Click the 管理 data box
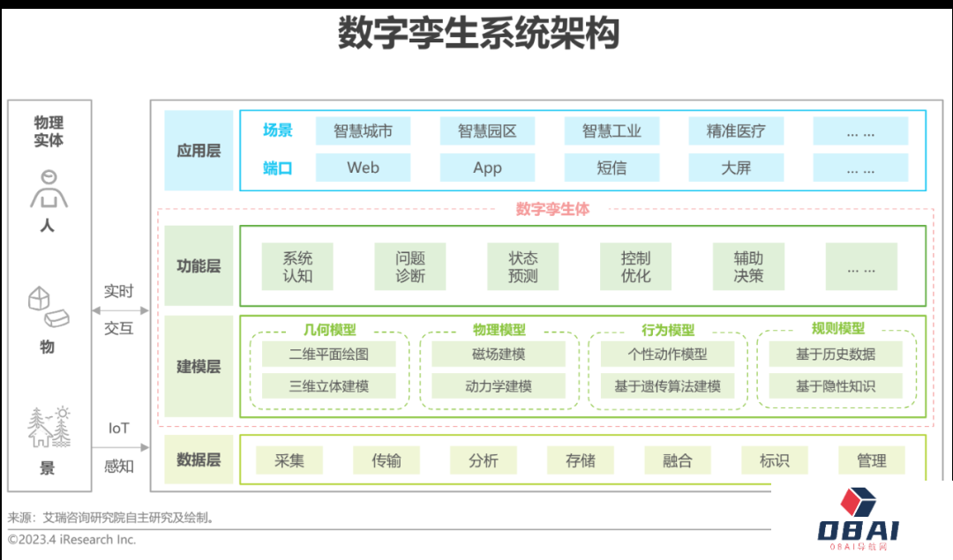Image resolution: width=953 pixels, height=560 pixels. point(872,460)
